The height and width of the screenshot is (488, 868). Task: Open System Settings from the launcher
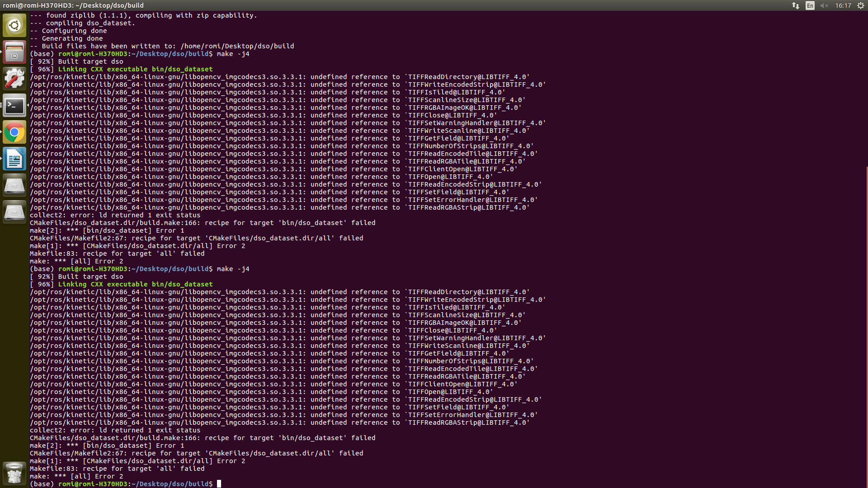click(14, 79)
